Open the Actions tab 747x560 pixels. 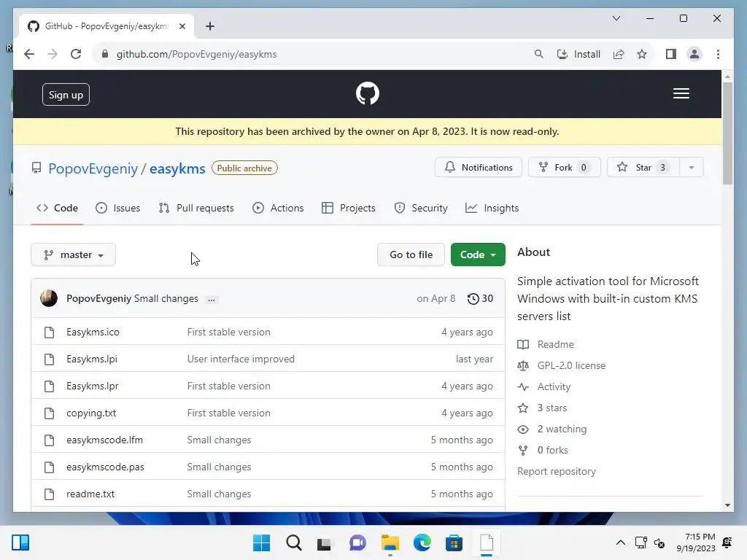point(278,208)
